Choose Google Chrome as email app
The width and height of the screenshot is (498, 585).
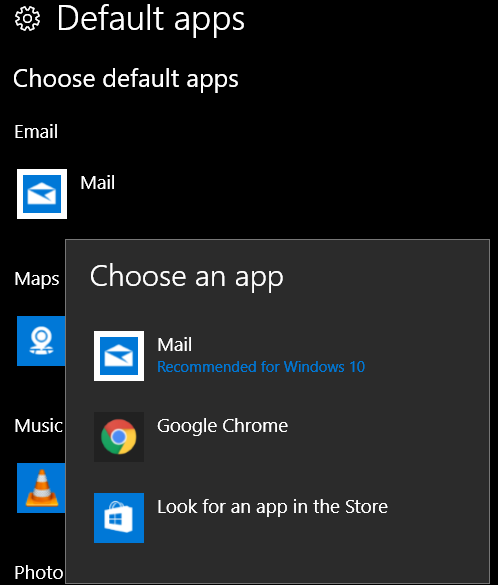click(x=278, y=437)
